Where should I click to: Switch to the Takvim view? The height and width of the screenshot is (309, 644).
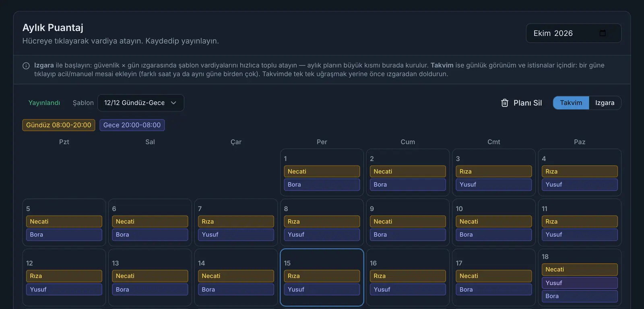(x=571, y=103)
